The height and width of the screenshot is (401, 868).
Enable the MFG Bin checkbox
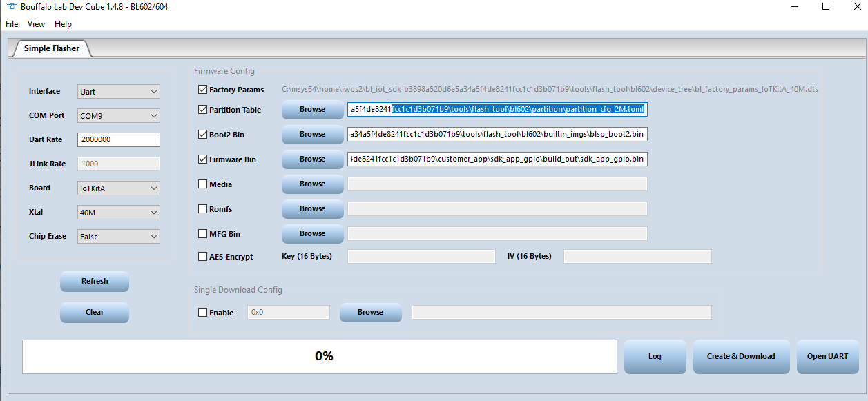[x=202, y=234]
